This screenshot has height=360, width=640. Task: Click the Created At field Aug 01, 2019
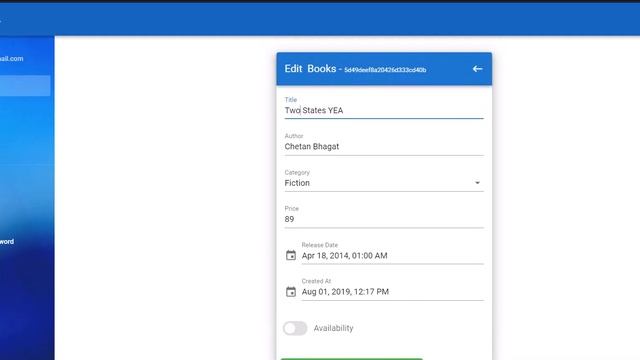pyautogui.click(x=392, y=292)
